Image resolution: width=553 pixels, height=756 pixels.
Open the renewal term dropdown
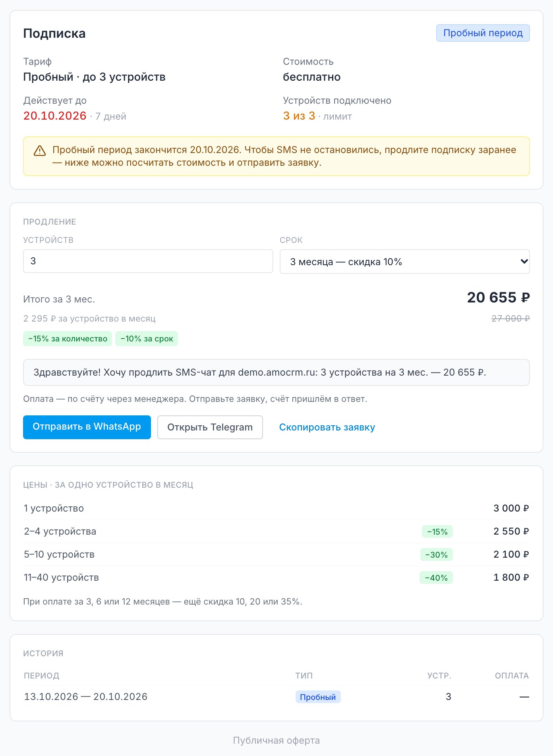click(x=404, y=262)
